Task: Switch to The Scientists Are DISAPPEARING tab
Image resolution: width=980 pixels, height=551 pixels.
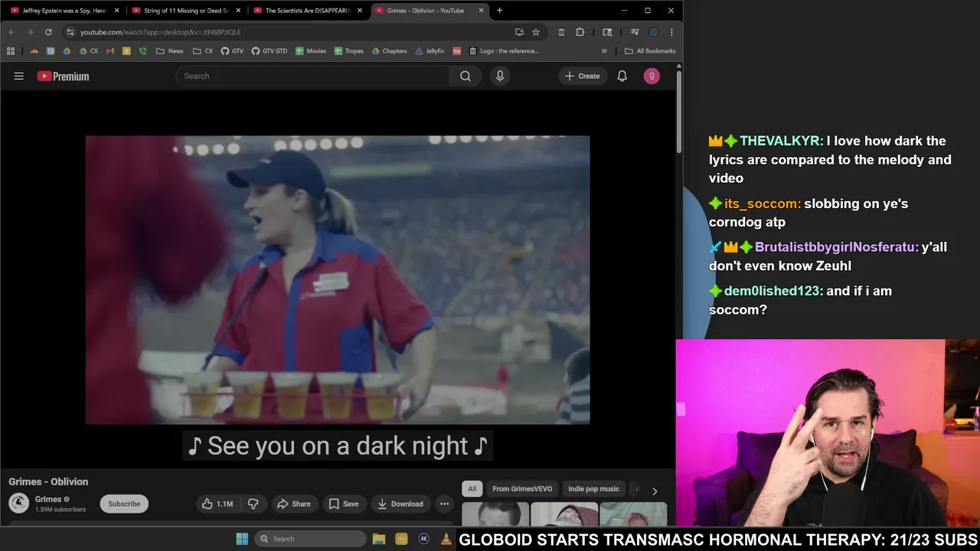Action: (x=308, y=11)
